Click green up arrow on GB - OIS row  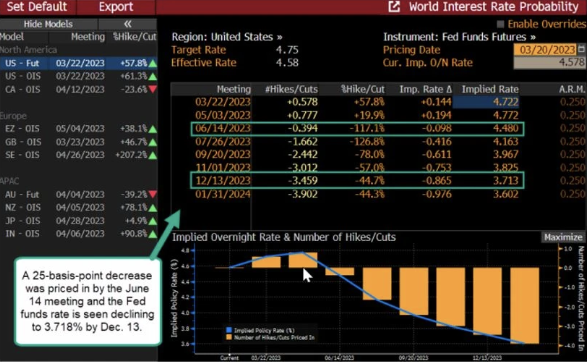(x=153, y=142)
